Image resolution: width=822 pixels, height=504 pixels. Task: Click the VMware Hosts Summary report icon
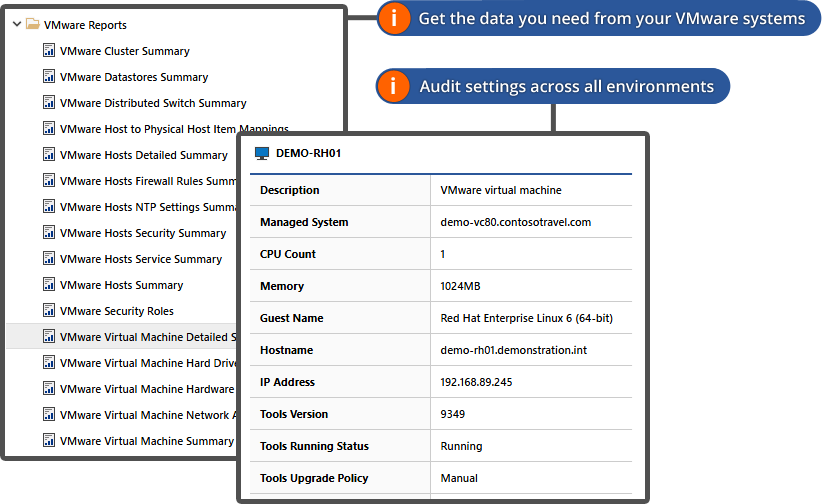point(49,284)
